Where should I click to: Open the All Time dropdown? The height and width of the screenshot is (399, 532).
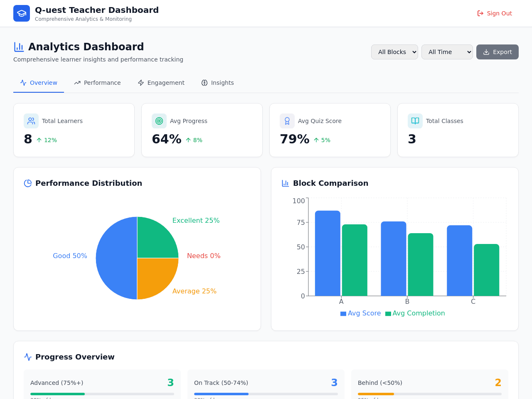point(447,52)
